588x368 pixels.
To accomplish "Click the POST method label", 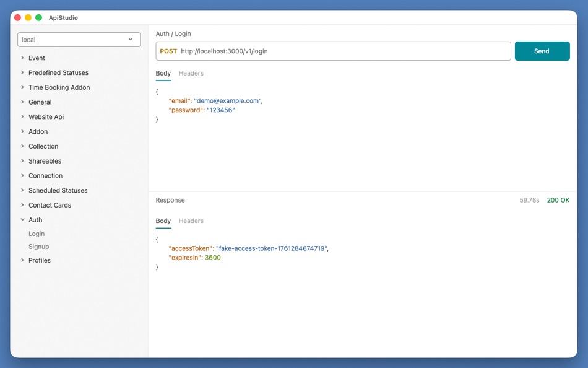I will (x=168, y=51).
